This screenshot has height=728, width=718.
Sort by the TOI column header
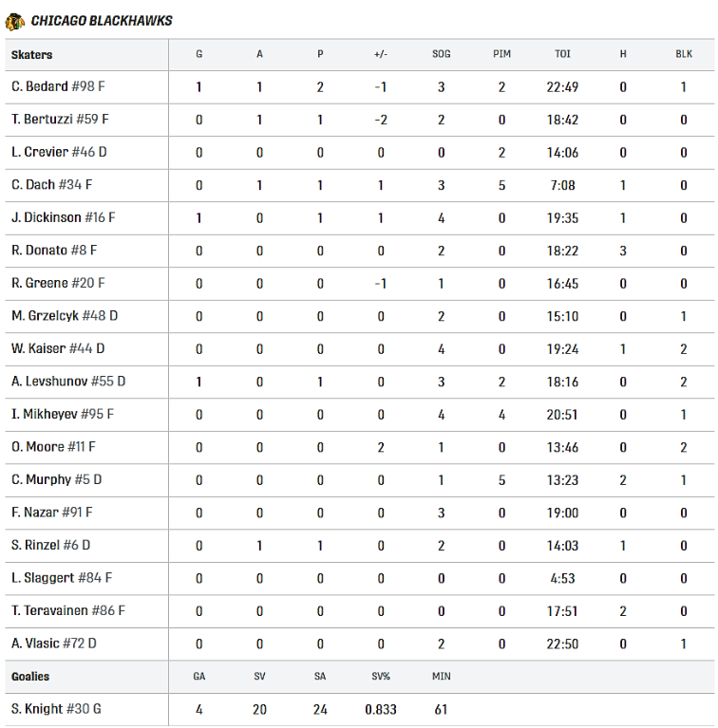tap(562, 55)
